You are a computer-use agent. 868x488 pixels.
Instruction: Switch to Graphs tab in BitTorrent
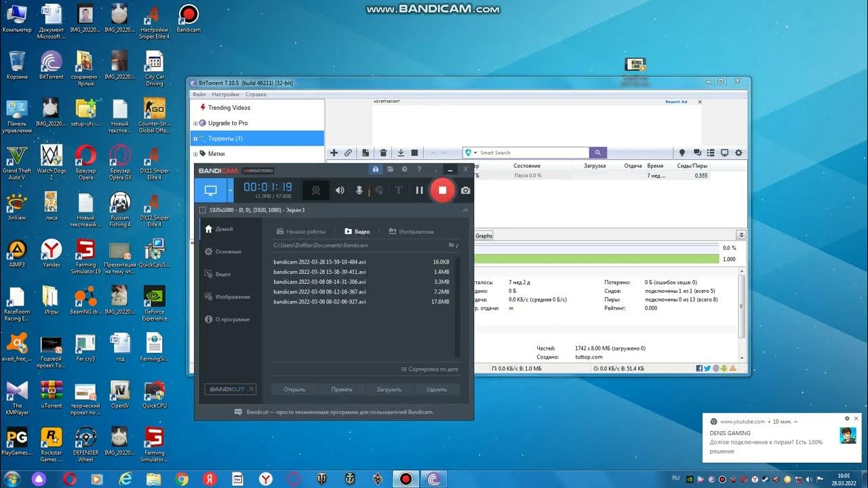[484, 236]
